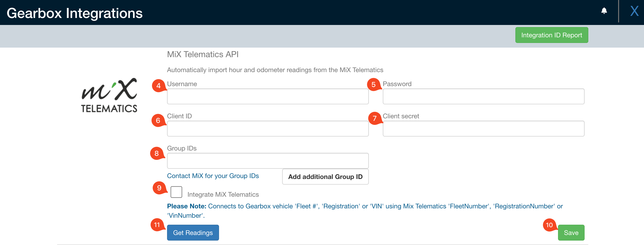Click the orange marker numbered 11
Viewport: 644px width, 245px height.
(157, 225)
